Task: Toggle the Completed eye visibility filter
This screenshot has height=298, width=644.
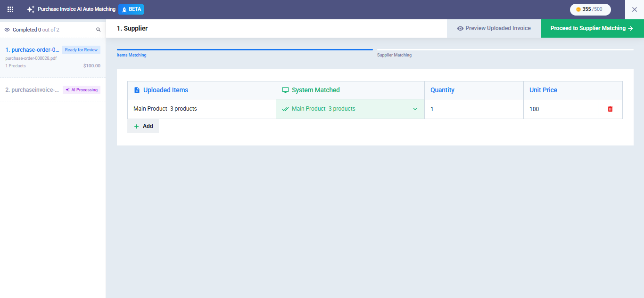Action: coord(7,30)
